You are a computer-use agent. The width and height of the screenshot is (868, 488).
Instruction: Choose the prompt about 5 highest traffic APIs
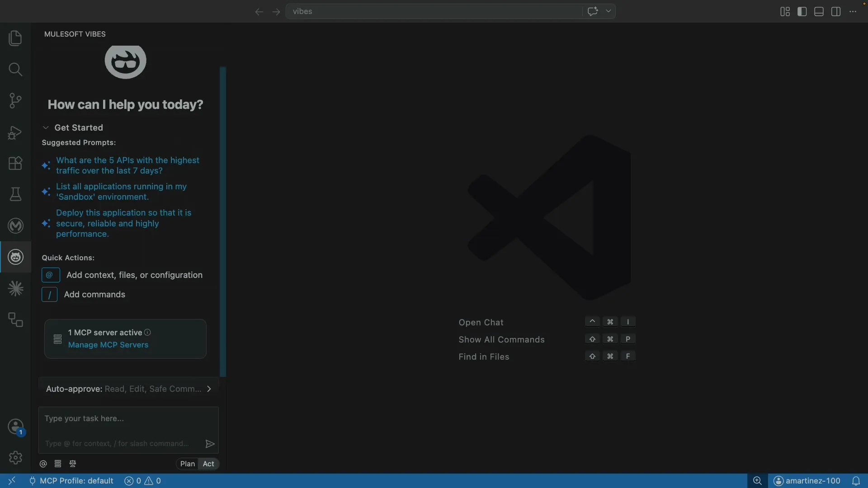tap(127, 165)
